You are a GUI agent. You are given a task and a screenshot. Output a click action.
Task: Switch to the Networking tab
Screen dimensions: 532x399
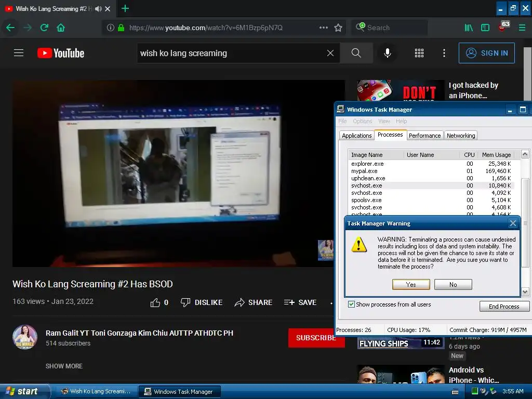pos(461,136)
